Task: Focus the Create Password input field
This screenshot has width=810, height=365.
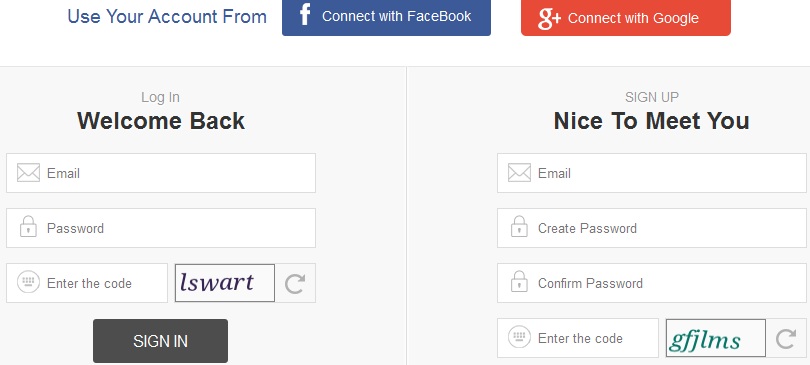Action: coord(651,228)
